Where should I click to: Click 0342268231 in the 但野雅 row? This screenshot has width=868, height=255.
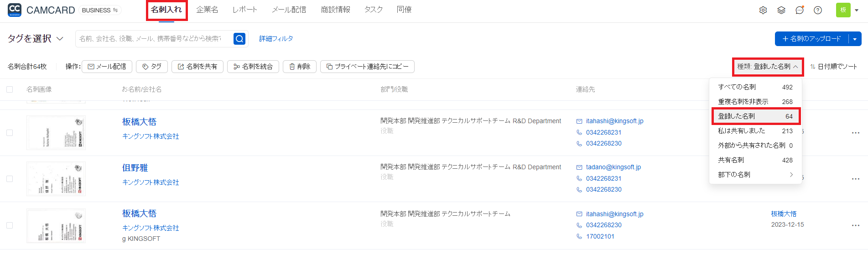(604, 178)
